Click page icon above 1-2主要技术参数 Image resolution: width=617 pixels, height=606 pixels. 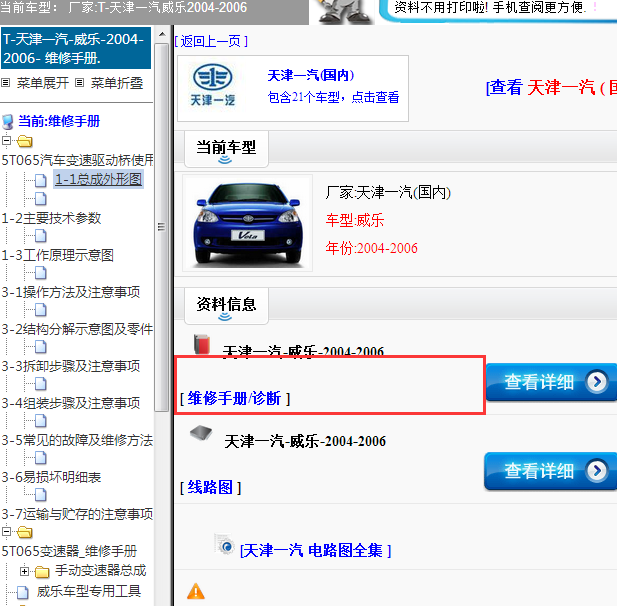click(x=41, y=199)
